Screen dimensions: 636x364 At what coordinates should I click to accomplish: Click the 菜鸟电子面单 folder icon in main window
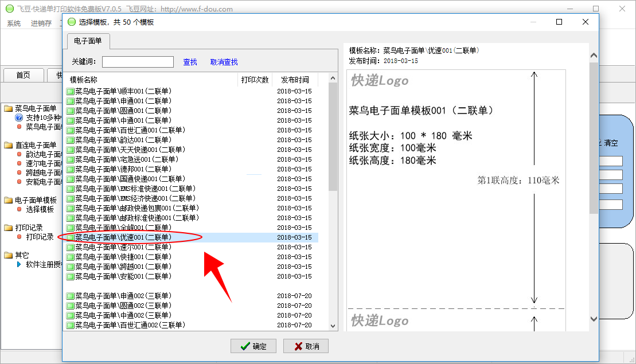[x=9, y=108]
